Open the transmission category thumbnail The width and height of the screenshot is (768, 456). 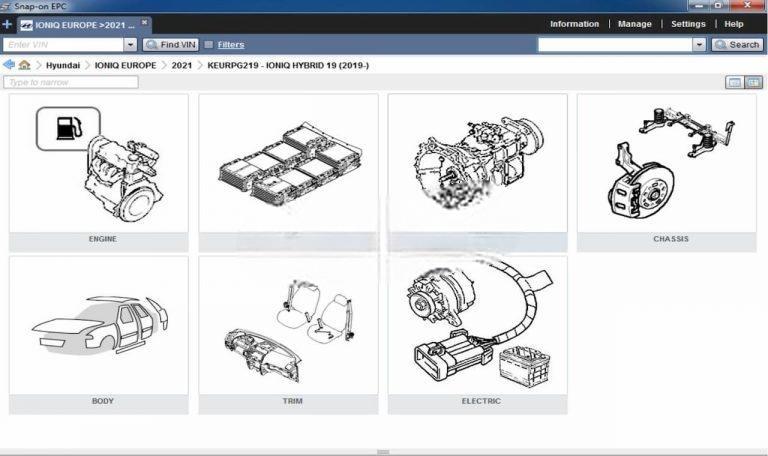click(478, 164)
